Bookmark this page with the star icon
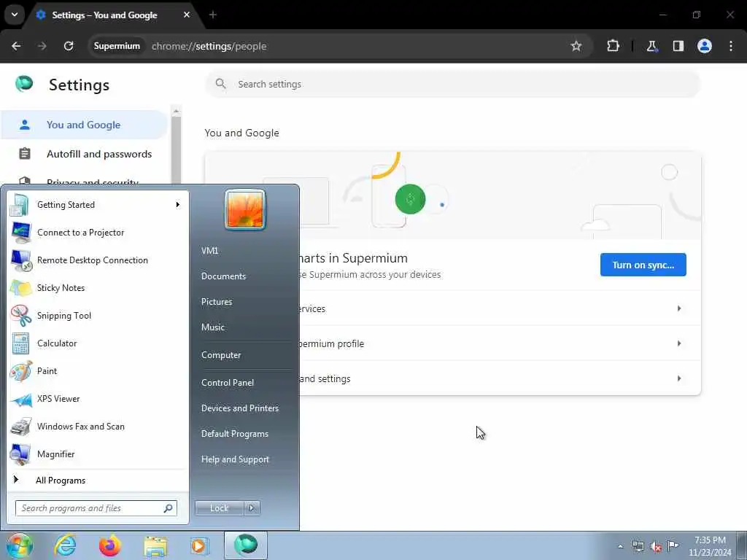Screen dimensions: 747x560 (x=576, y=46)
